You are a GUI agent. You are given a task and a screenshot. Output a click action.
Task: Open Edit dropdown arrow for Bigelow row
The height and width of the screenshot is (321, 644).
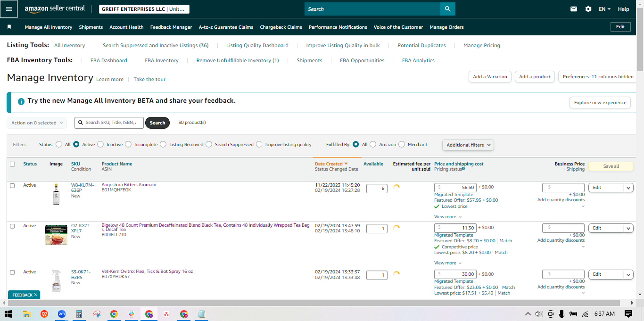click(x=628, y=228)
